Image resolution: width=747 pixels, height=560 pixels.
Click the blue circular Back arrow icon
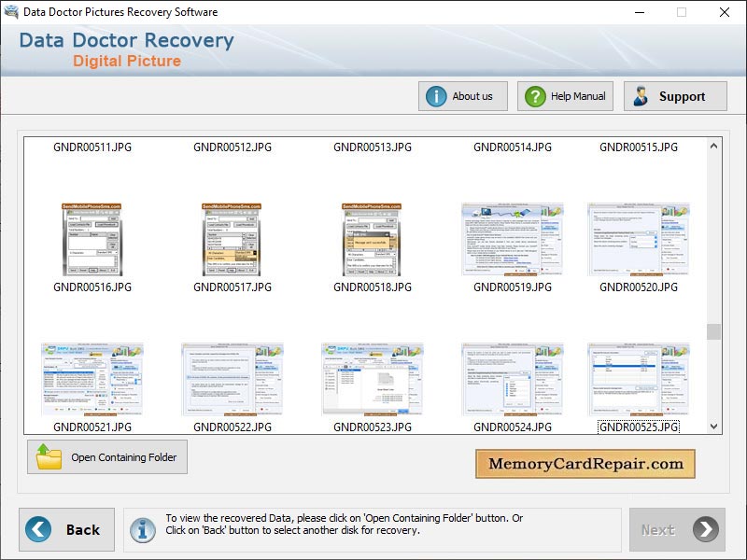38,529
